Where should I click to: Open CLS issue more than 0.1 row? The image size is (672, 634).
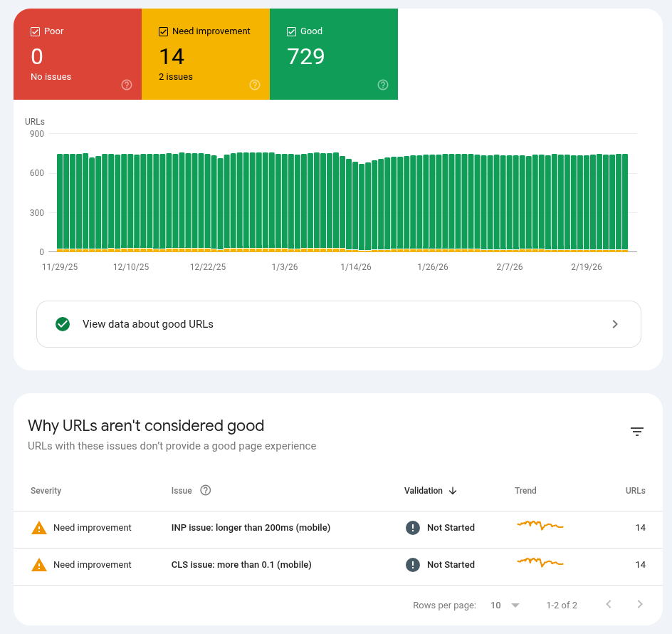[241, 565]
